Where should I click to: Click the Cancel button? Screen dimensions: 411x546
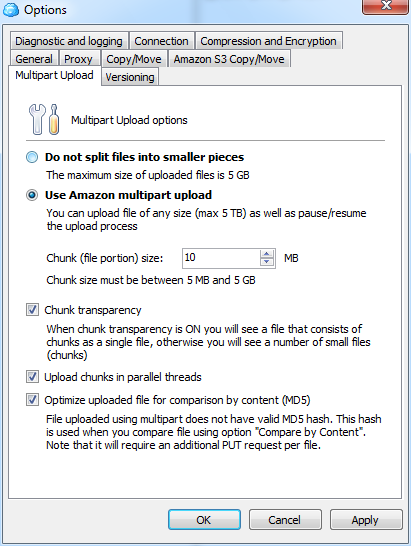click(285, 520)
